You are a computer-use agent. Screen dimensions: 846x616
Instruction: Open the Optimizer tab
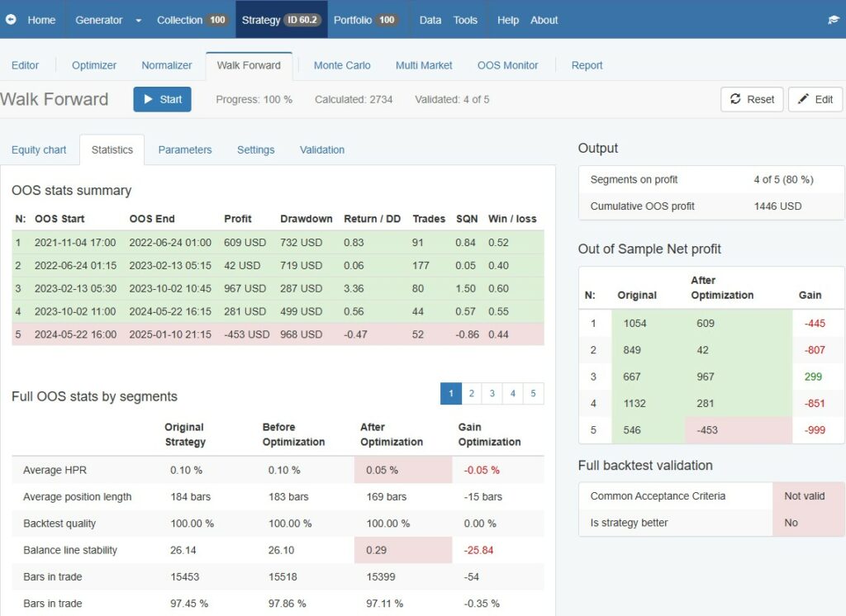(x=94, y=65)
